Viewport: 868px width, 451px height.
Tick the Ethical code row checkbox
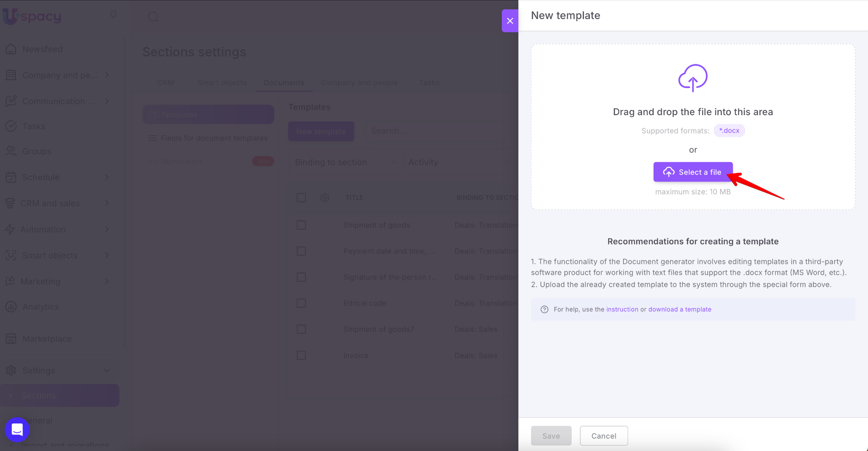pos(301,303)
